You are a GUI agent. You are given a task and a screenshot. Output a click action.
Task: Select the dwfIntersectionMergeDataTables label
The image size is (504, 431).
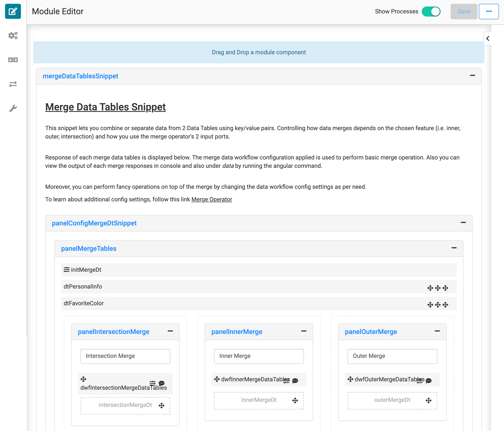[x=124, y=388]
